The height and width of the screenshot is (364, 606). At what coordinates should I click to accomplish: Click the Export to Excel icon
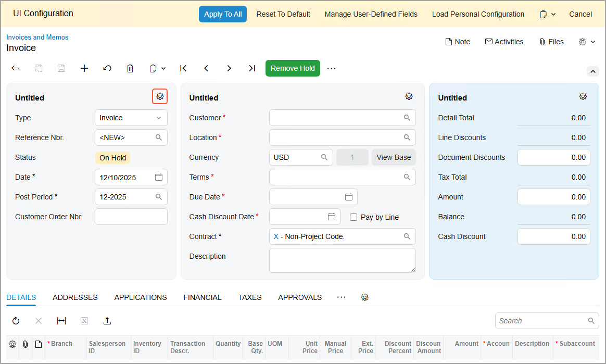click(84, 321)
